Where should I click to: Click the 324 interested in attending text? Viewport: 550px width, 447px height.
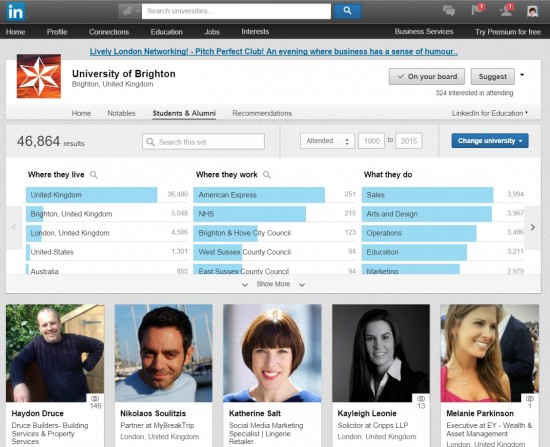[x=474, y=93]
